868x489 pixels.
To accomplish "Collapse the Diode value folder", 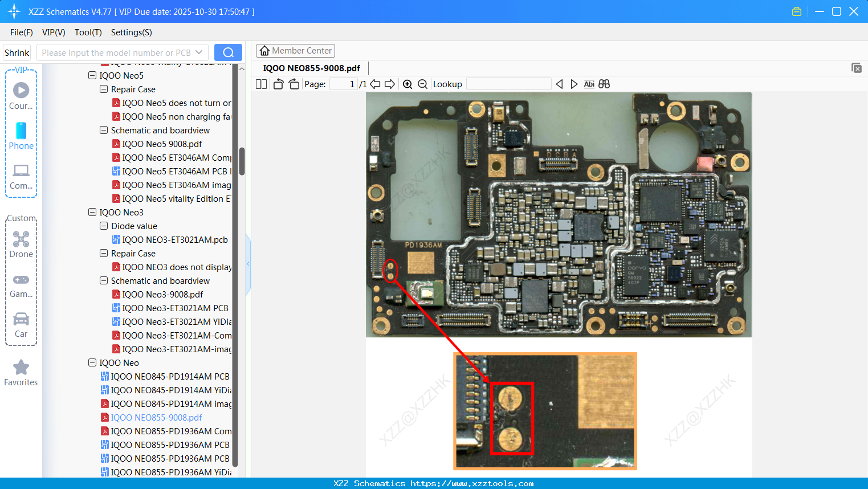I will [x=104, y=226].
